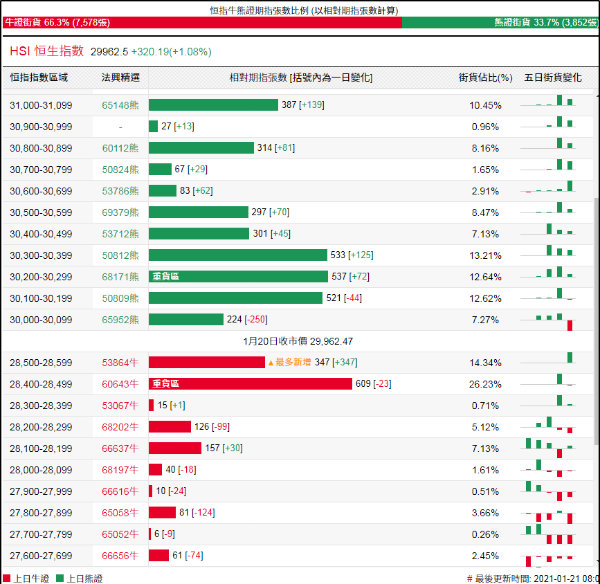This screenshot has width=600, height=584.
Task: Open bear warrant link 68171熊
Action: (x=120, y=277)
